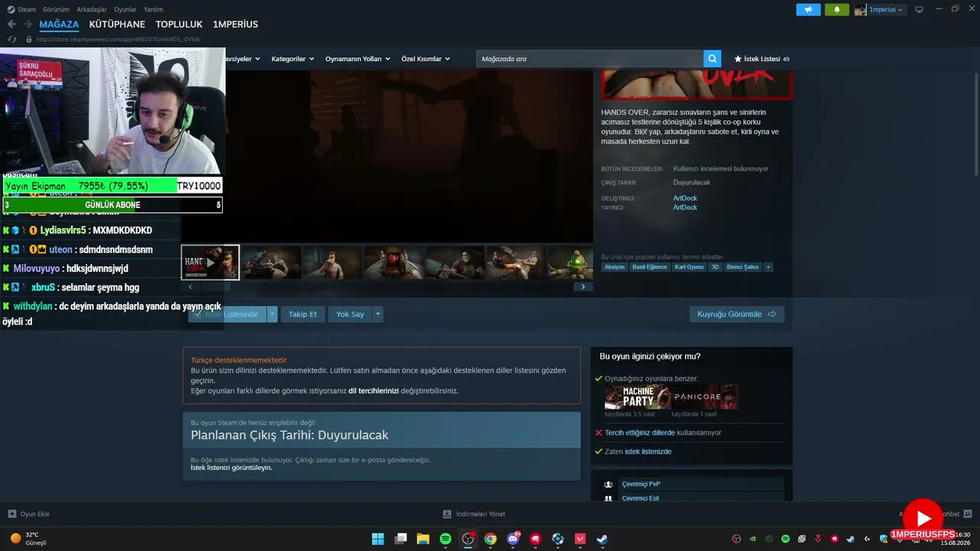980x551 pixels.
Task: Click the dil tercihlerinizi link
Action: (x=374, y=390)
